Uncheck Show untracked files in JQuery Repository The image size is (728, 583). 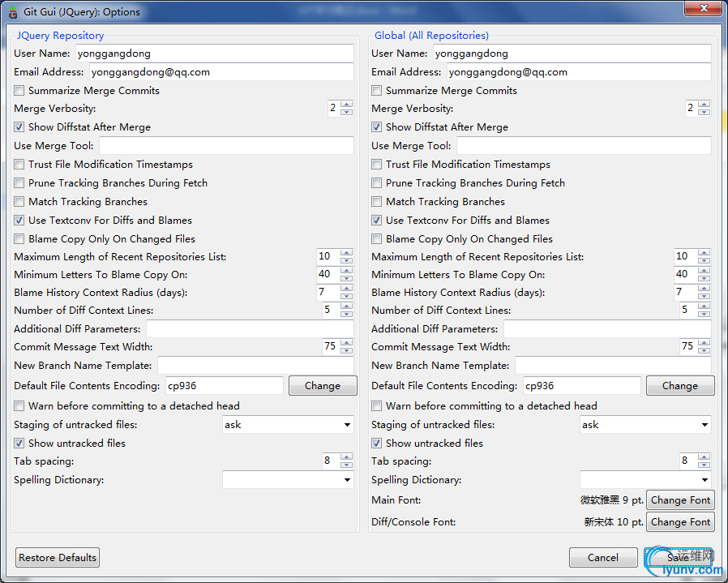pos(19,444)
